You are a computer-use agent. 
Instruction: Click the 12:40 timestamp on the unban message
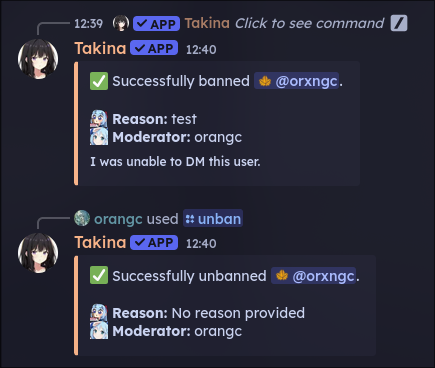(x=201, y=244)
